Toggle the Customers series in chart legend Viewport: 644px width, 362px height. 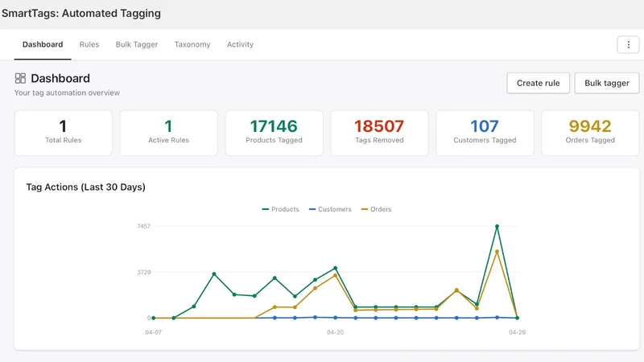pyautogui.click(x=330, y=209)
